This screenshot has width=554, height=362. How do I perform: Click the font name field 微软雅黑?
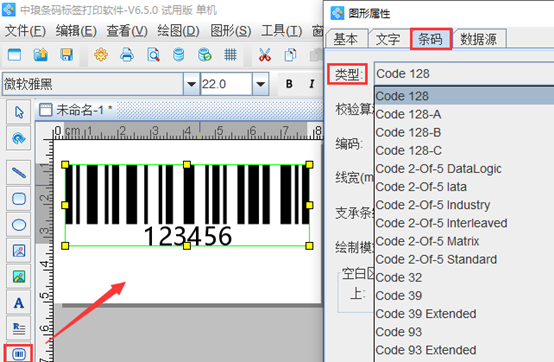93,84
